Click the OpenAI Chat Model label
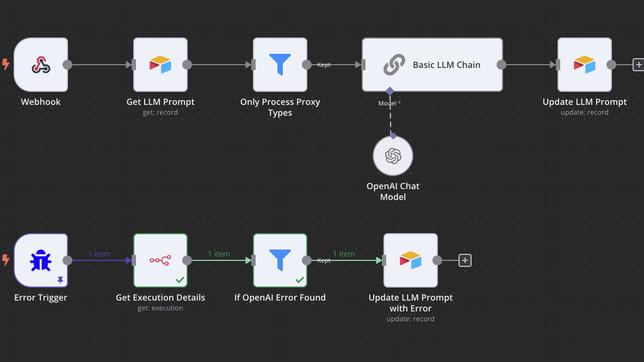 point(393,191)
